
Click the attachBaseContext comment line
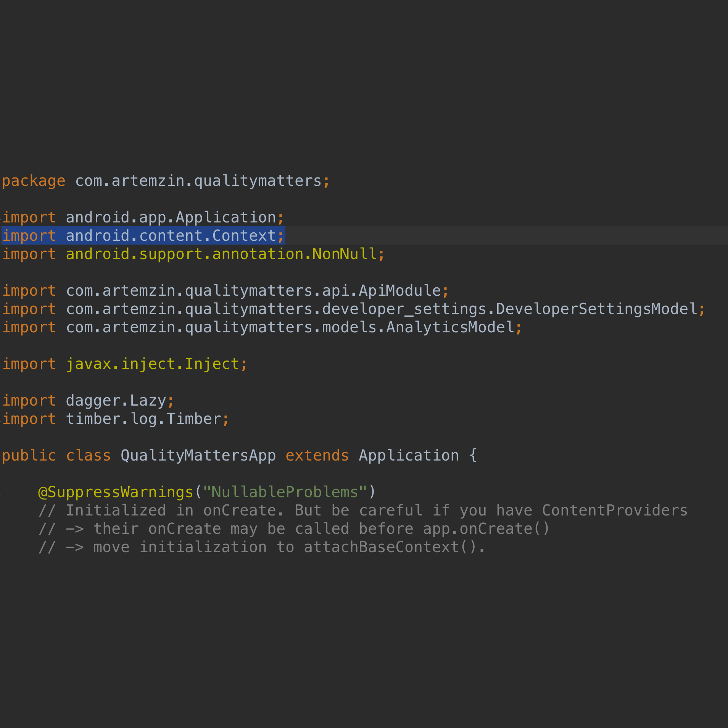pos(261,547)
